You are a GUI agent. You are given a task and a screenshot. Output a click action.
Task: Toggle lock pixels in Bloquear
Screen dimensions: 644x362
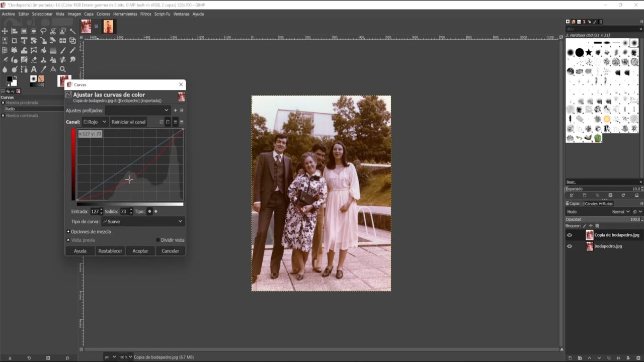pyautogui.click(x=584, y=226)
